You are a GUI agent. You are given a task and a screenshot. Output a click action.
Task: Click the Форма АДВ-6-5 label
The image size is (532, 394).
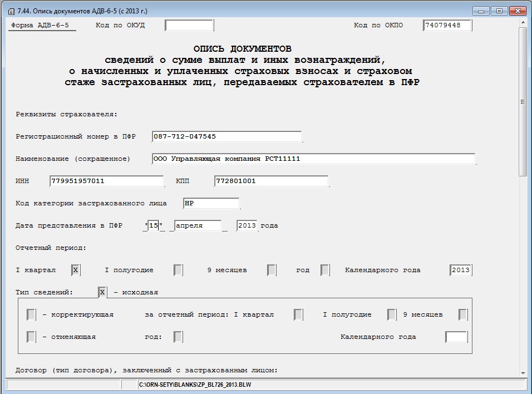pyautogui.click(x=40, y=25)
